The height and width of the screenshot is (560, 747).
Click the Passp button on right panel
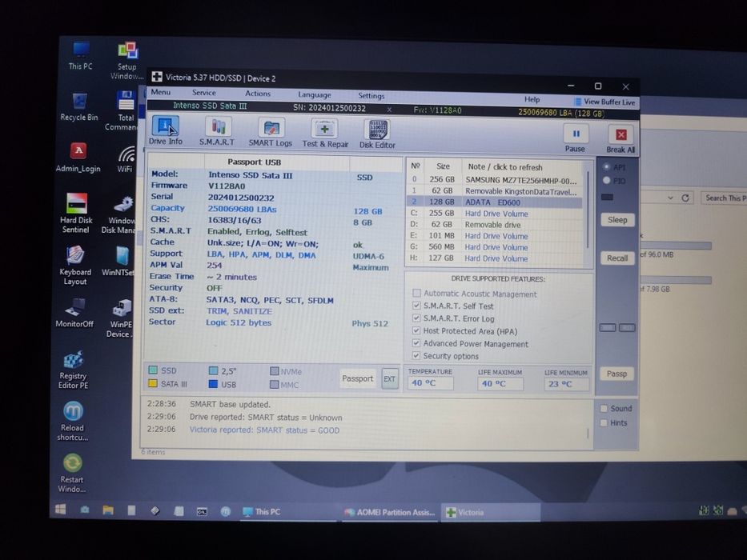click(617, 374)
